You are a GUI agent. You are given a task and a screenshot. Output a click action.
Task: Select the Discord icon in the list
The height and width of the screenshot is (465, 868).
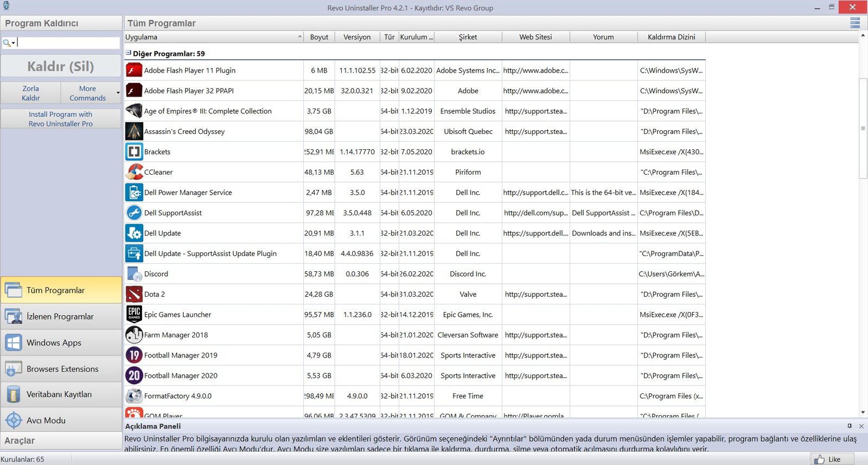click(134, 274)
